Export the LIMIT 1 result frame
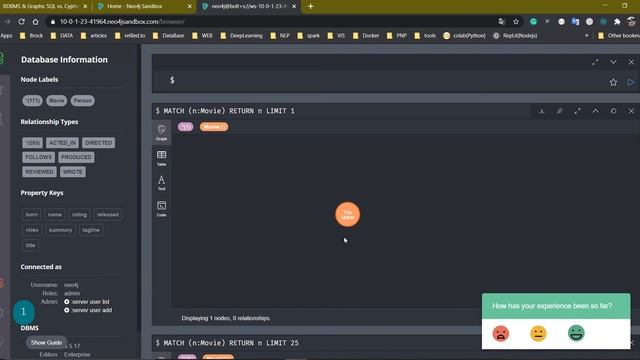 point(542,111)
